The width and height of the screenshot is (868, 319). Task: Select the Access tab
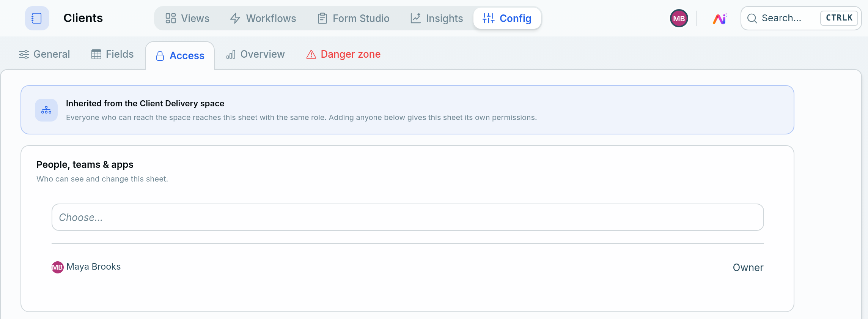tap(180, 56)
